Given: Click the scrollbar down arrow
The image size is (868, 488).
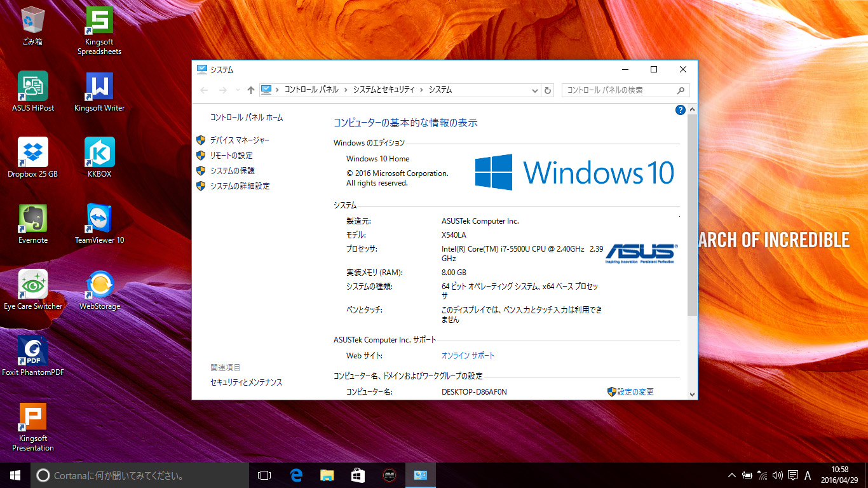Looking at the screenshot, I should pyautogui.click(x=693, y=394).
